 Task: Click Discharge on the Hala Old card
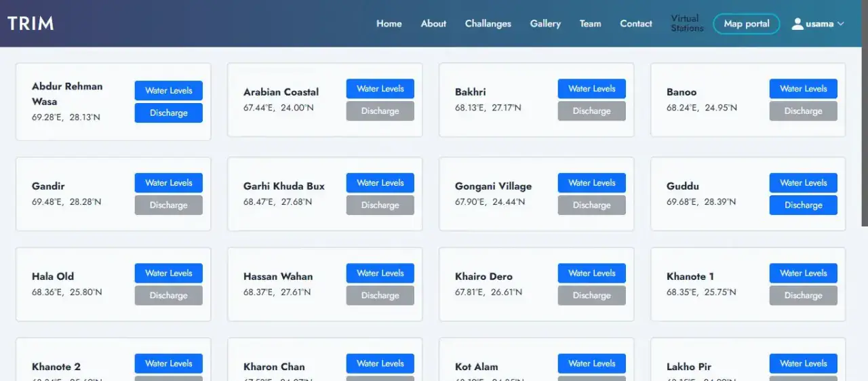tap(169, 296)
